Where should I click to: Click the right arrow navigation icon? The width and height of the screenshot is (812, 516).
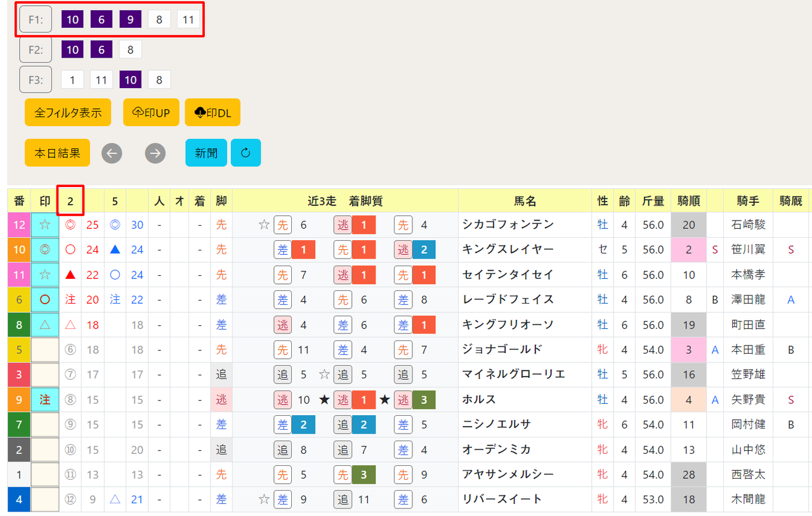(x=155, y=153)
